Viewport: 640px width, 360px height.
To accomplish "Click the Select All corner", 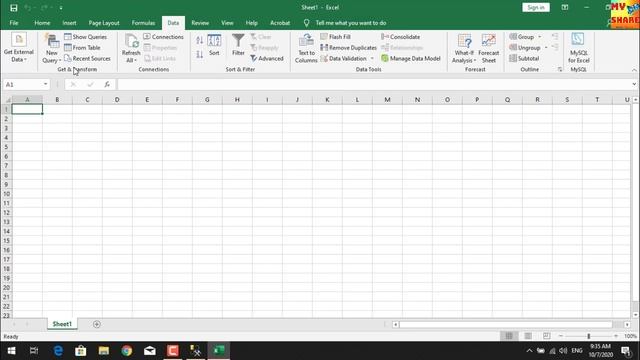I will [7, 100].
